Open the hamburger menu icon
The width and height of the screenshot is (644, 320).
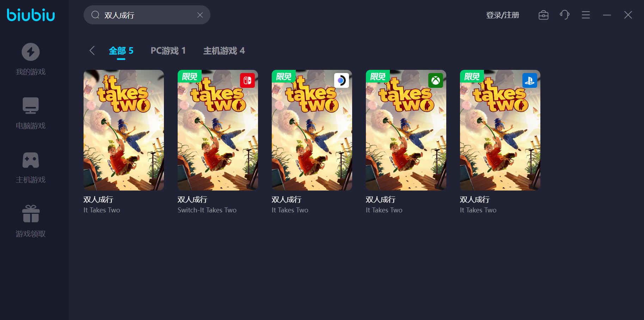coord(586,15)
